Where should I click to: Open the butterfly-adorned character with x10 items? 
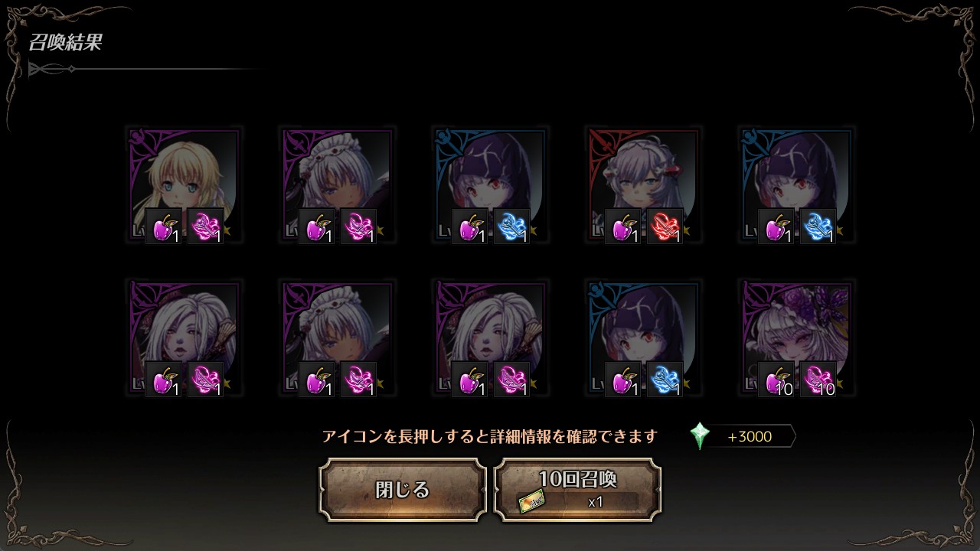click(x=796, y=337)
